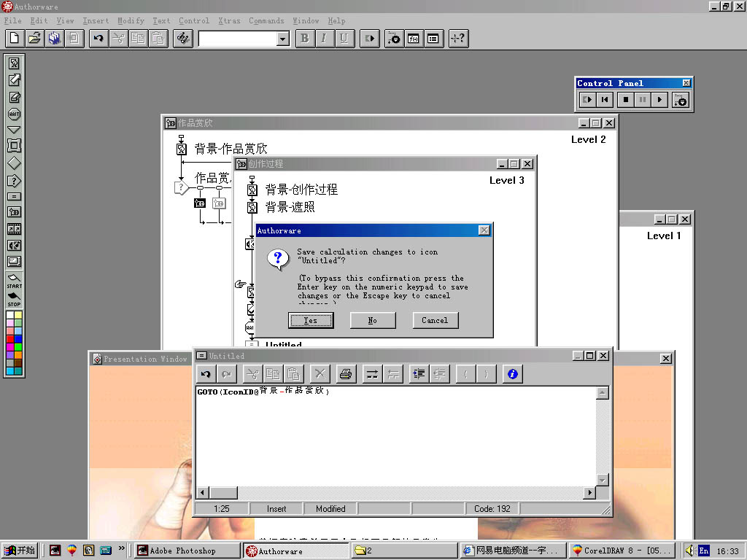This screenshot has height=560, width=747.
Task: Pick the red color swatch in palette
Action: pyautogui.click(x=10, y=339)
